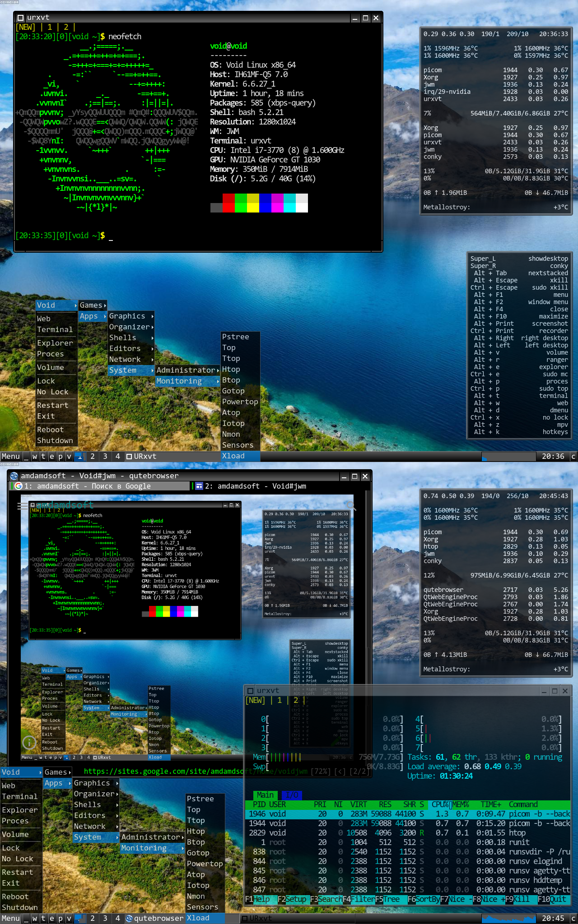
Task: Click the 'e' launcher in the 20:45 taskbar
Action: 52,918
